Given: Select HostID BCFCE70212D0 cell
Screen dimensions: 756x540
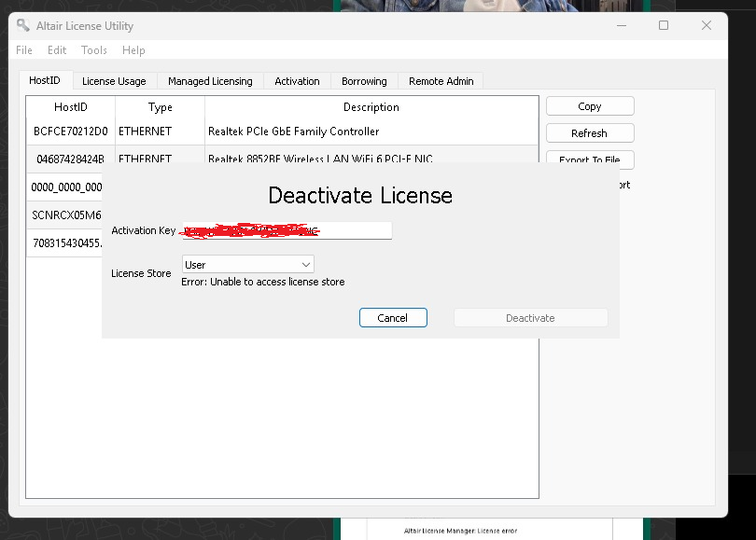Looking at the screenshot, I should tap(71, 131).
